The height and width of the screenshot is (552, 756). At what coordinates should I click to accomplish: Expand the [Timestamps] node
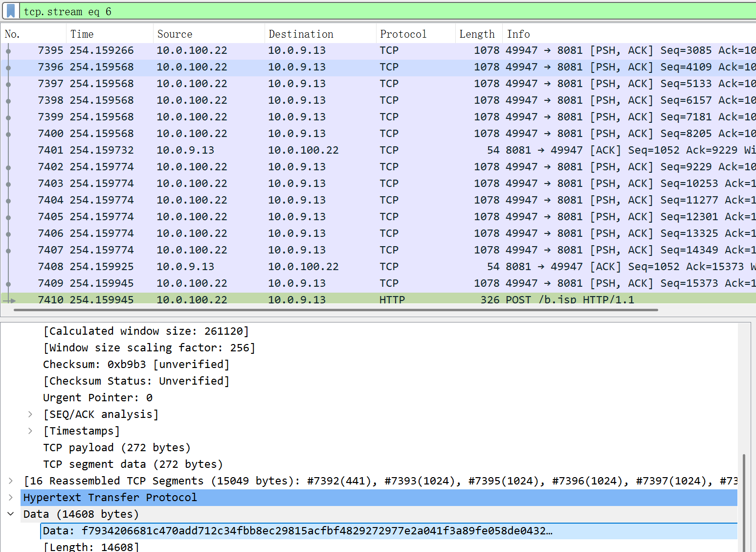coord(30,431)
